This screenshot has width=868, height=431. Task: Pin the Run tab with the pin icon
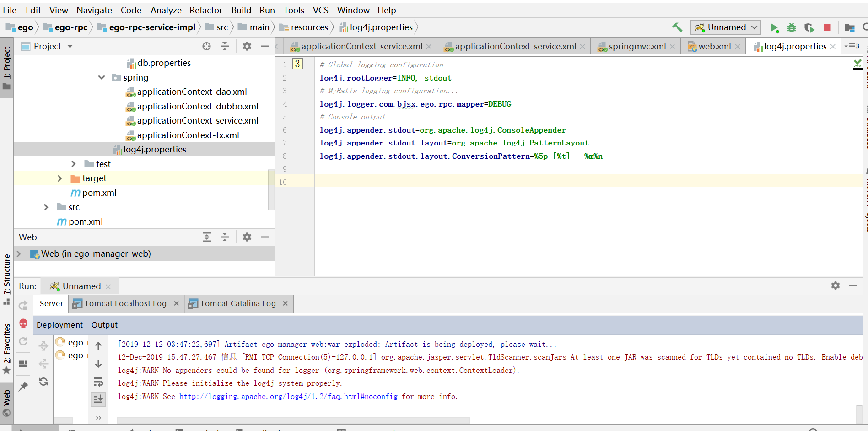tap(23, 387)
